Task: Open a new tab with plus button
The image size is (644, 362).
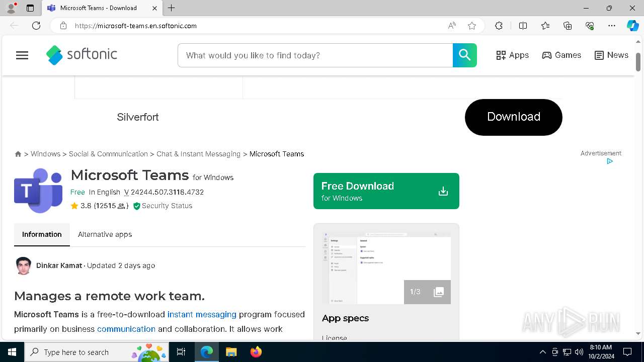Action: [x=172, y=8]
